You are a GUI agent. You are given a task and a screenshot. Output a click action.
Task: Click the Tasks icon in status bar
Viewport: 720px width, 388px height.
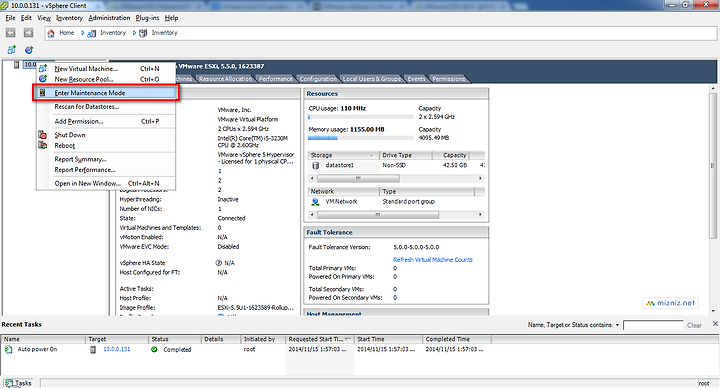(x=9, y=382)
